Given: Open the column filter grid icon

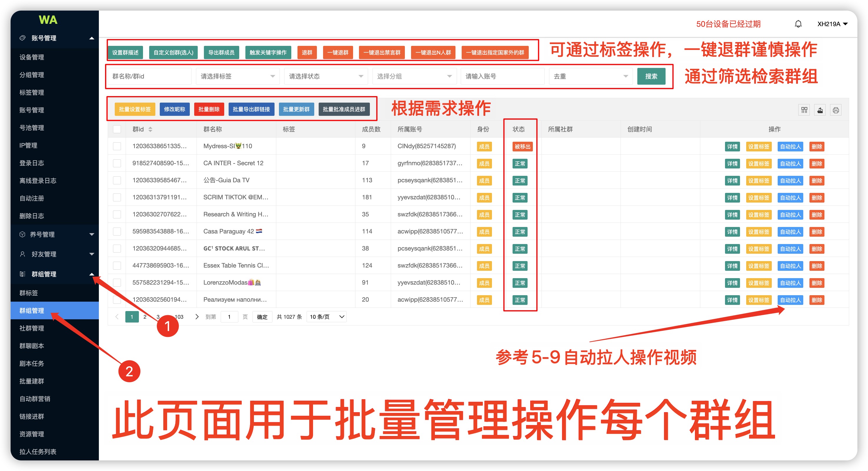Looking at the screenshot, I should 804,110.
